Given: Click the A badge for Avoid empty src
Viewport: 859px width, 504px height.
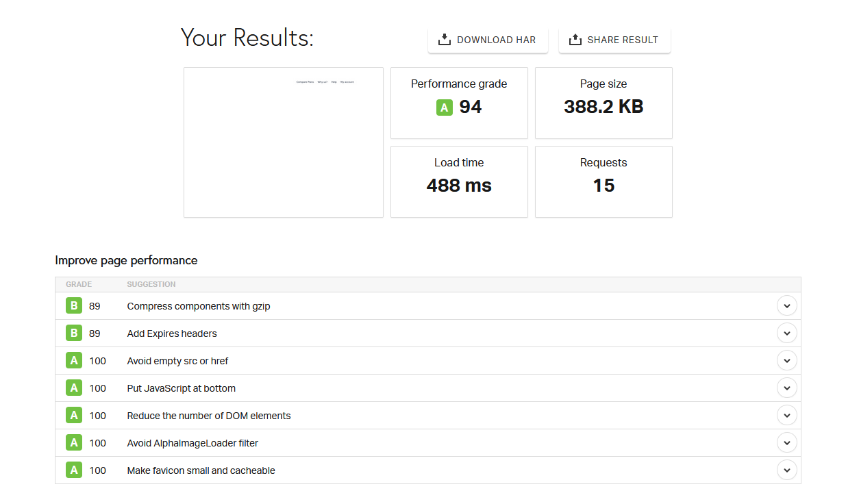Looking at the screenshot, I should pyautogui.click(x=73, y=360).
